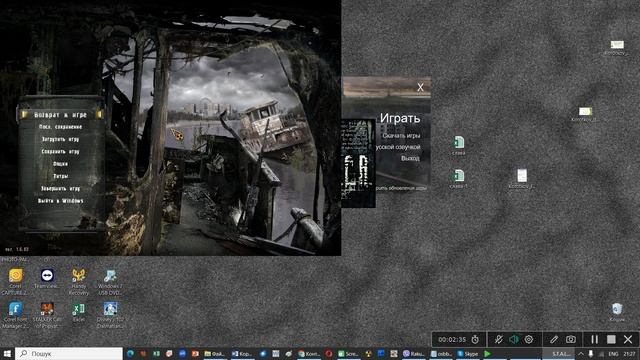
Task: Pause the screen recording
Action: coord(595,339)
